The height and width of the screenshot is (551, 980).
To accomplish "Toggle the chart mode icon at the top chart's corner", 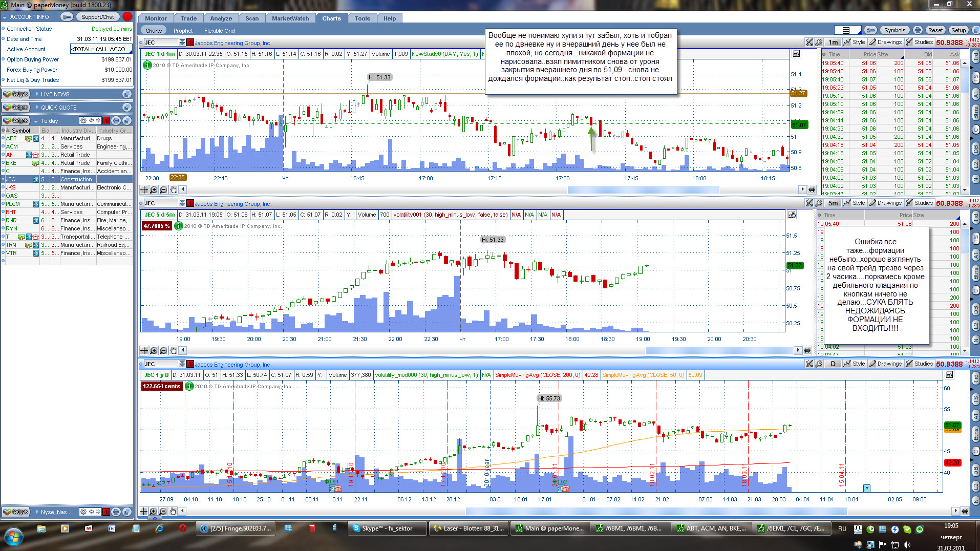I will click(796, 54).
